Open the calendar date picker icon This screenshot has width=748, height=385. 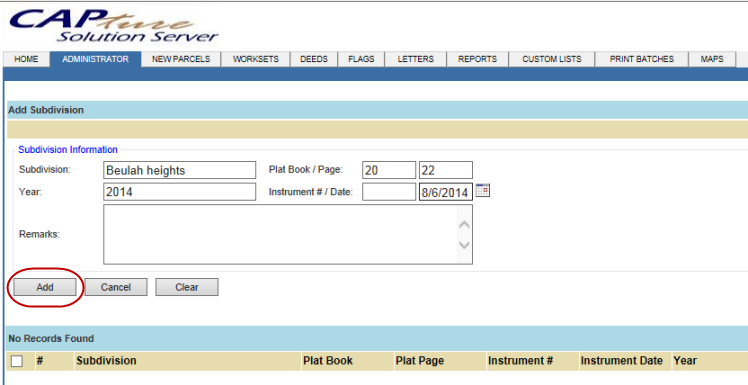pyautogui.click(x=483, y=190)
